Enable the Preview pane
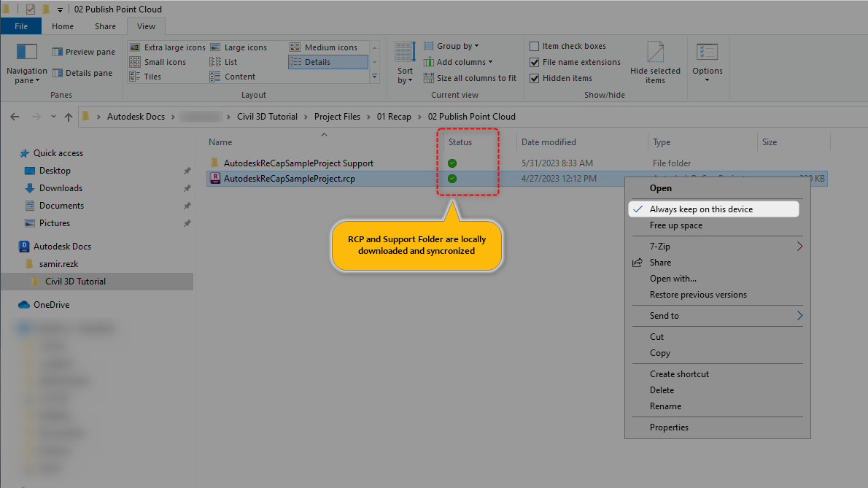The width and height of the screenshot is (868, 488). [x=82, y=51]
